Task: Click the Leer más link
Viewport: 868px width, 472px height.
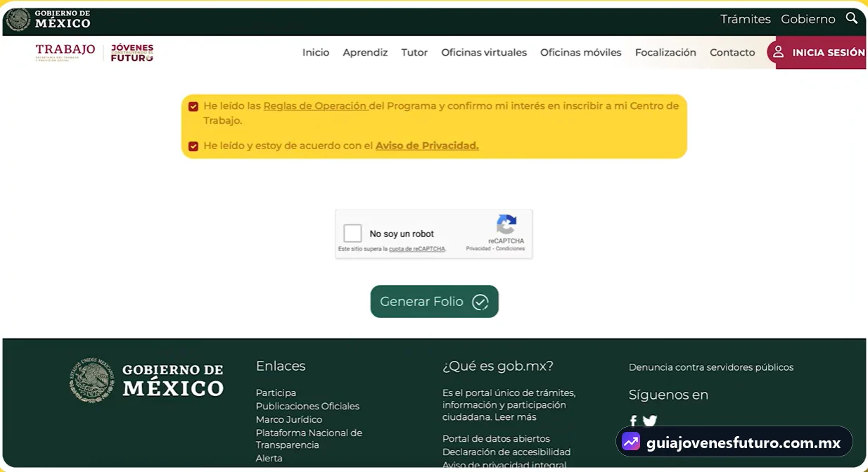Action: pyautogui.click(x=516, y=417)
